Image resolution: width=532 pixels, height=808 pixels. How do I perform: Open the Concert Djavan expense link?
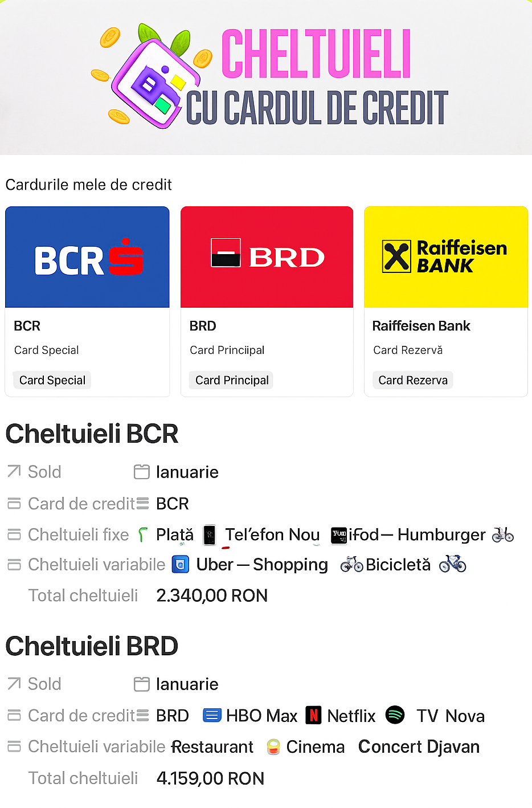[419, 746]
